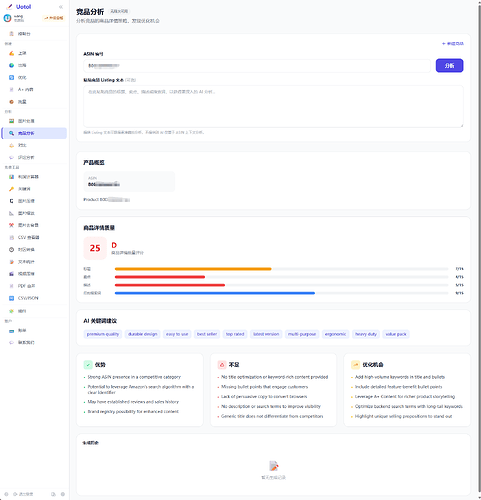Click the red icon beside 不足

[x=222, y=365]
